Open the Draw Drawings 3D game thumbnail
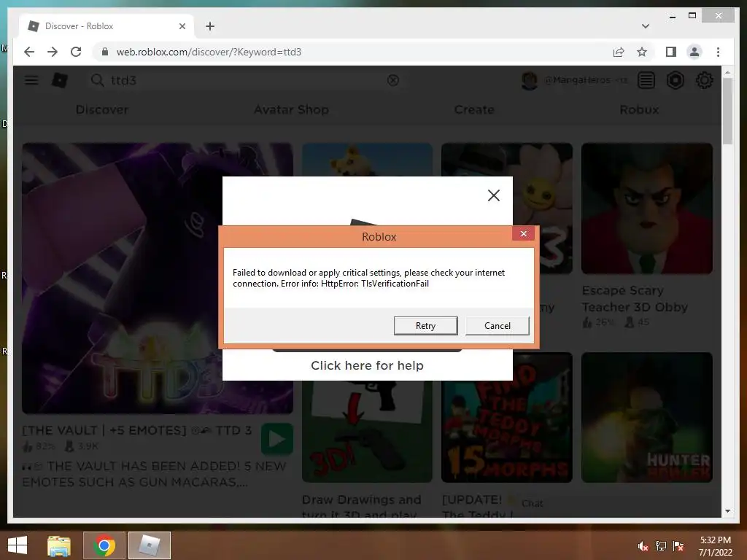Screen dimensions: 747x560 click(x=367, y=431)
